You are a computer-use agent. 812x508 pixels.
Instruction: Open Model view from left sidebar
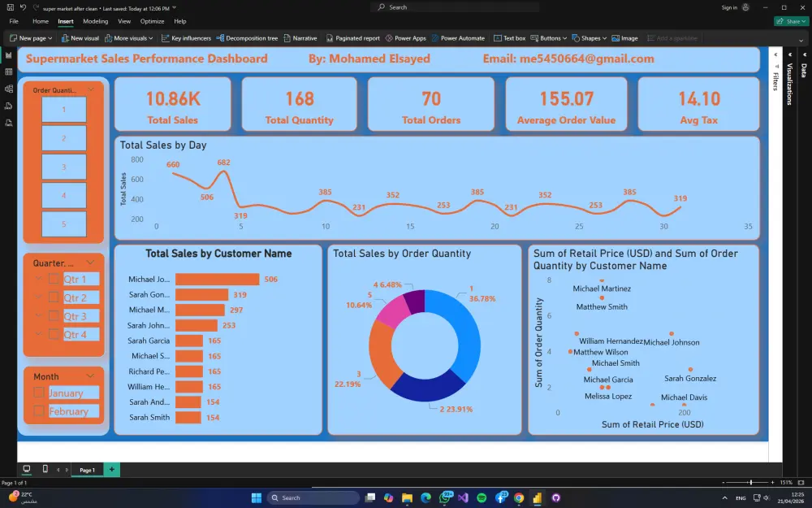pos(9,89)
